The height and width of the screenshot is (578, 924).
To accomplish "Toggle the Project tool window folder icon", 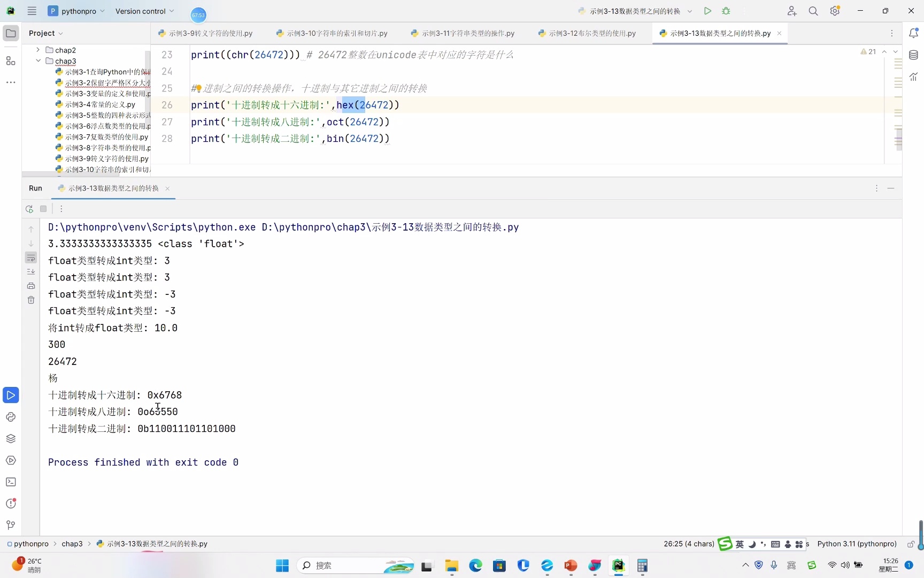I will click(x=11, y=33).
